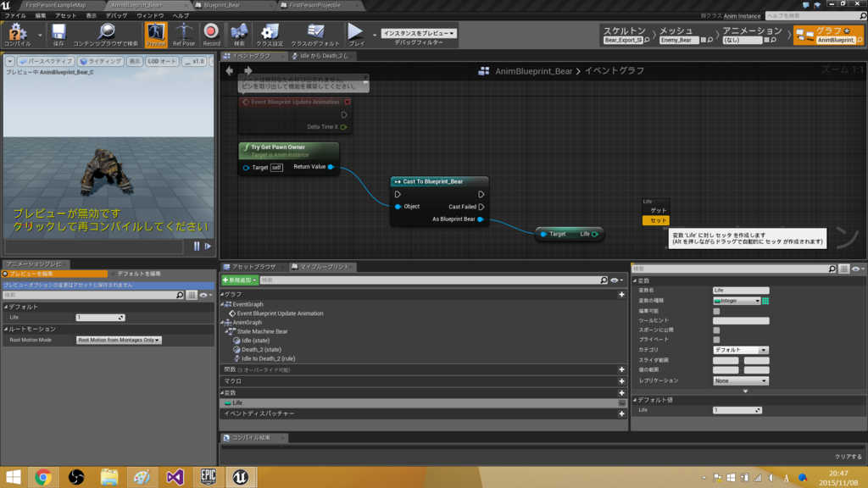Save the blueprint with 保存 icon
The image size is (868, 488).
58,34
